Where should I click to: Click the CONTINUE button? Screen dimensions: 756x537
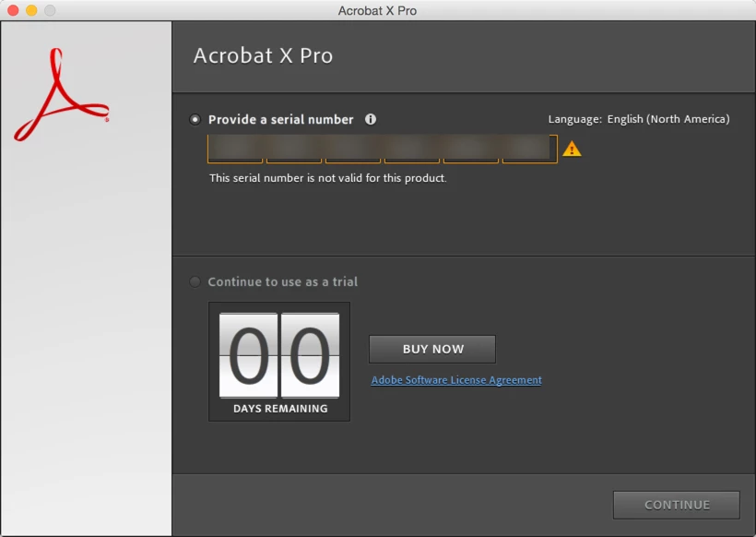(x=677, y=505)
